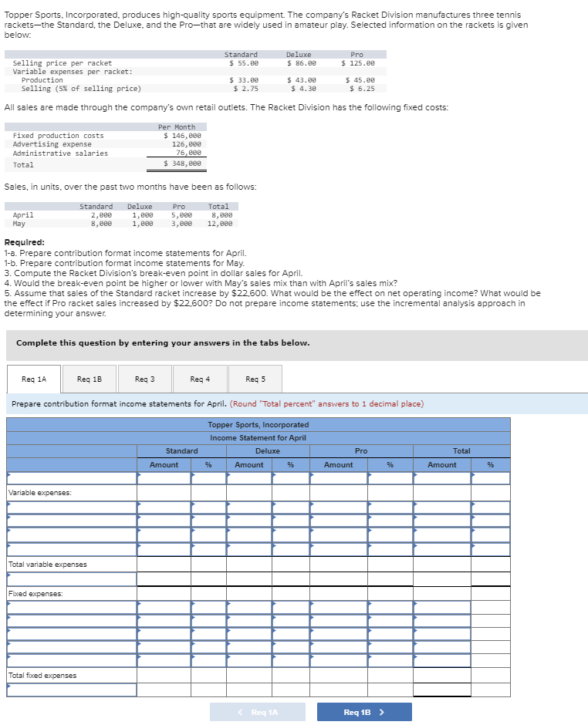Screen dimensions: 588x725
Task: Click the Deluxe production cost "$ 43.00"
Action: coord(302,80)
